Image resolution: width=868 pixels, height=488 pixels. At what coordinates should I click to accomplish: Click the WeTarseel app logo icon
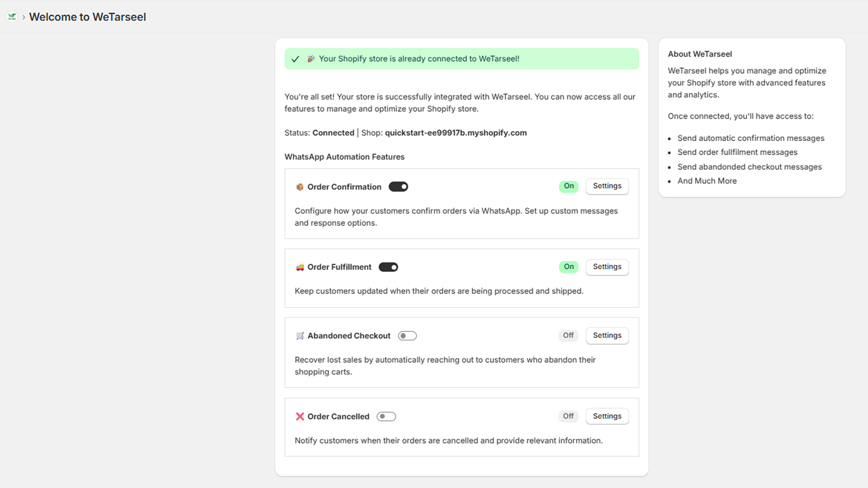click(x=12, y=17)
